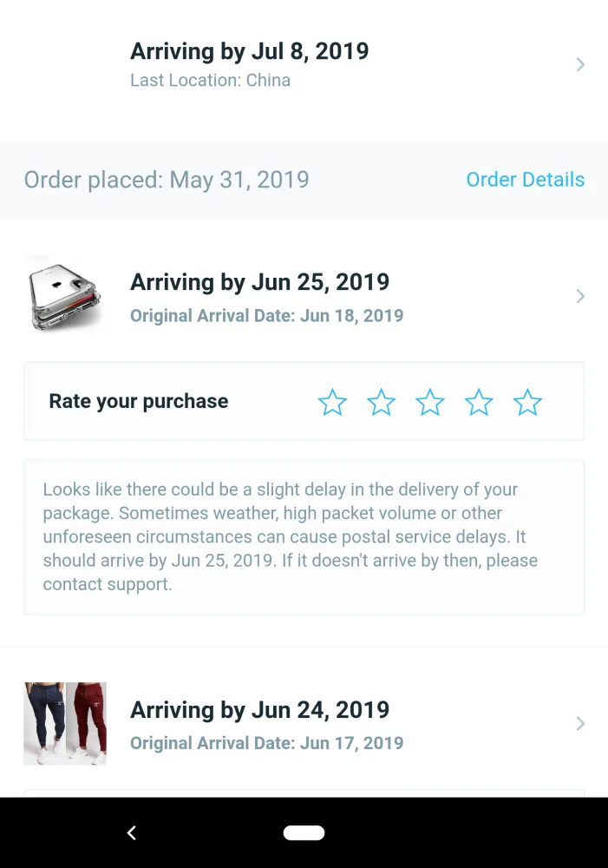This screenshot has width=608, height=868.
Task: Tap the delivery delay notice box
Action: (x=304, y=536)
